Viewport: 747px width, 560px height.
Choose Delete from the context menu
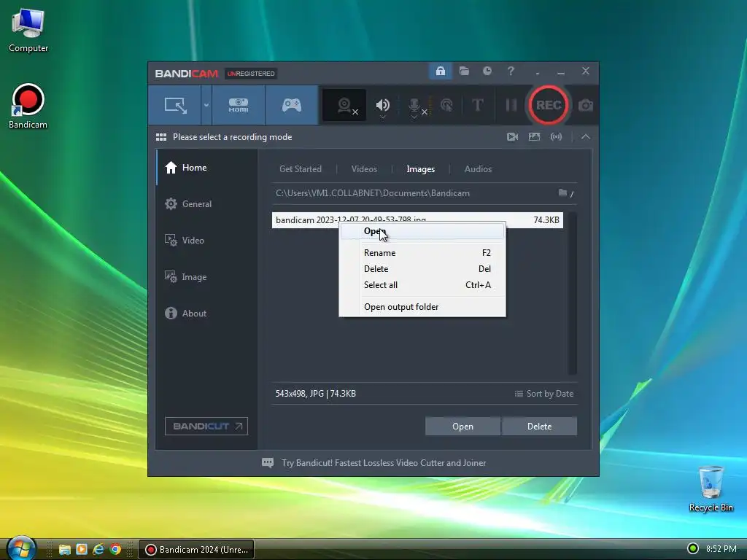(422, 269)
